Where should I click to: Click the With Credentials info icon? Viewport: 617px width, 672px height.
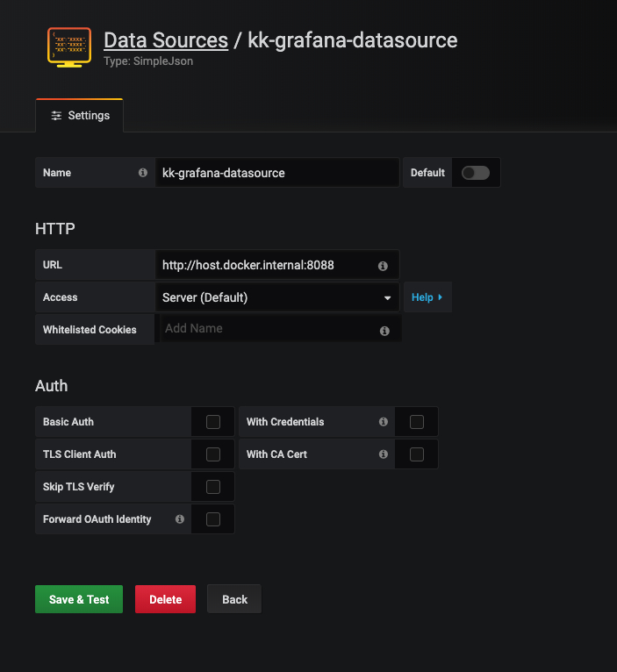[x=384, y=422]
